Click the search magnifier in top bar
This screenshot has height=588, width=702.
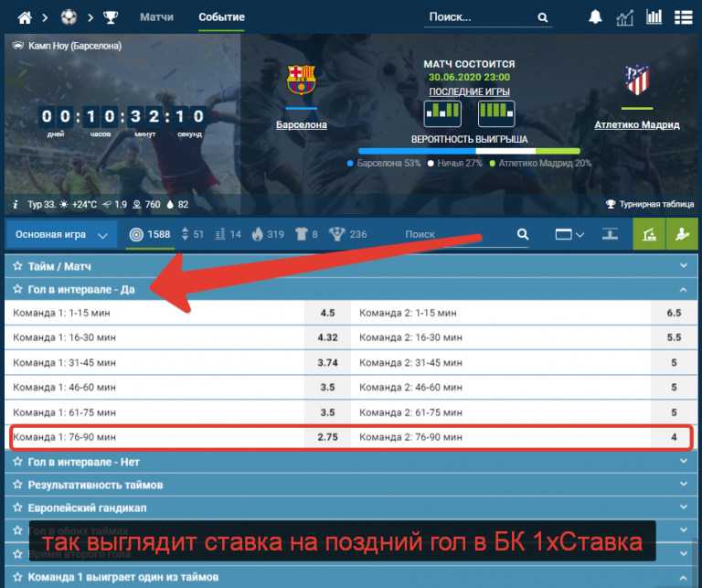point(543,17)
